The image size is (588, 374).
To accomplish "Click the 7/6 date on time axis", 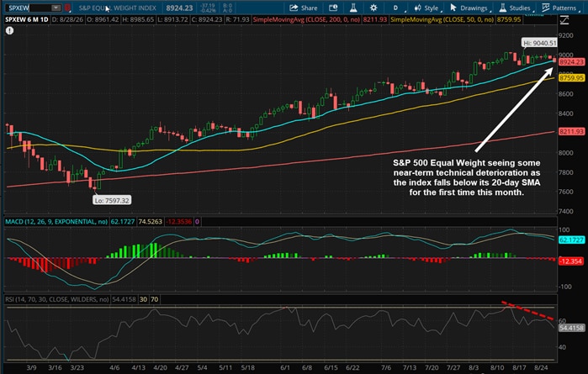I will coord(386,367).
